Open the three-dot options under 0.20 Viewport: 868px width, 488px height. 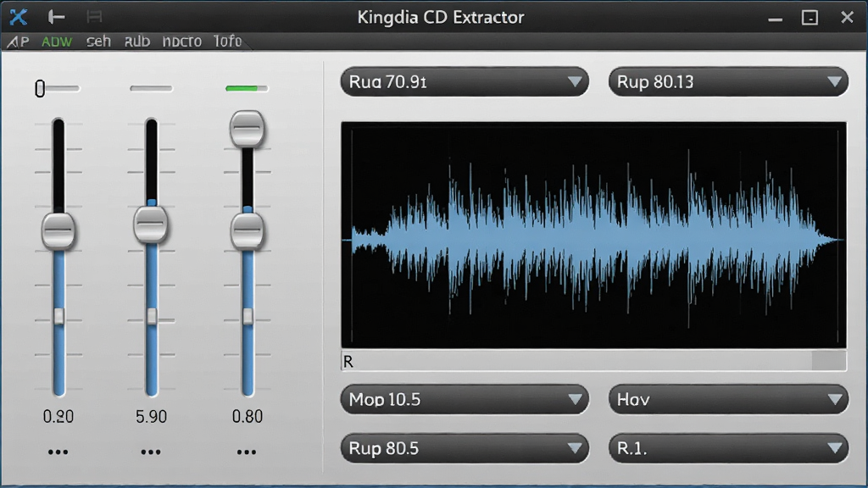pyautogui.click(x=58, y=452)
